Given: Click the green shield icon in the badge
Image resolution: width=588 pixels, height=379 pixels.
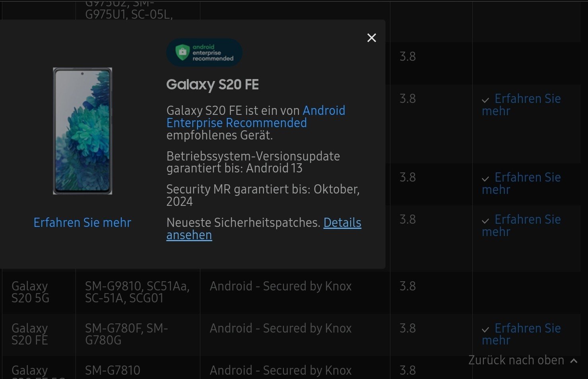Looking at the screenshot, I should pos(182,52).
